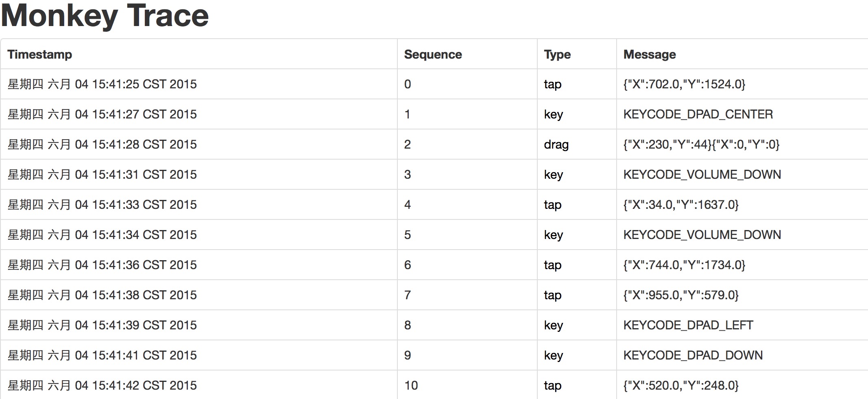Select sequence number 7 cell
The image size is (868, 399).
[x=408, y=295]
